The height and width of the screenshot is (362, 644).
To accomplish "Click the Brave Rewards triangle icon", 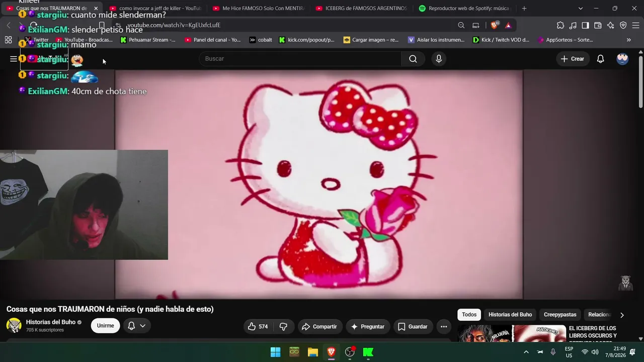I will pyautogui.click(x=508, y=25).
